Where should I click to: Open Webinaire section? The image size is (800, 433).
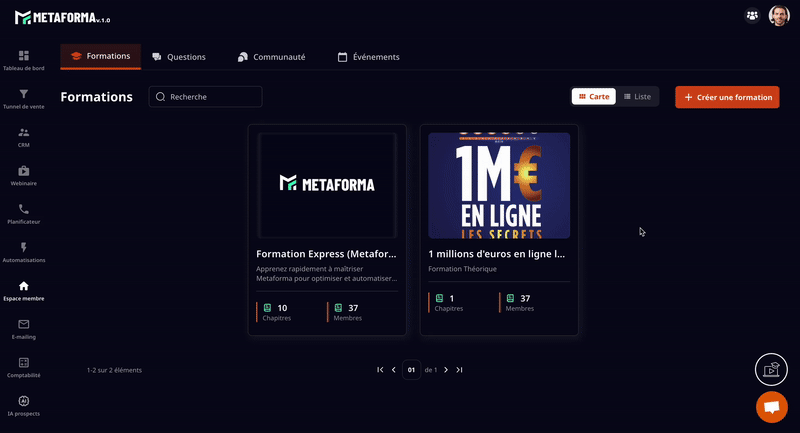(x=24, y=172)
